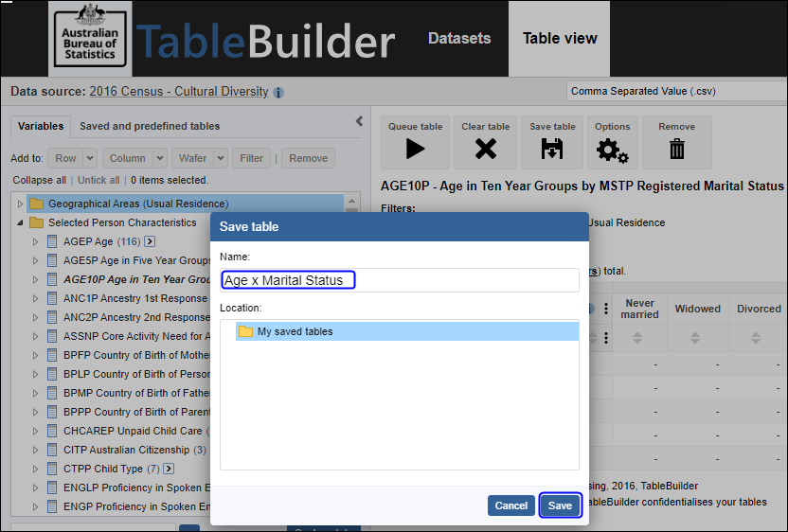Click the AGEP Age variable document icon
Image resolution: width=788 pixels, height=532 pixels.
[52, 241]
